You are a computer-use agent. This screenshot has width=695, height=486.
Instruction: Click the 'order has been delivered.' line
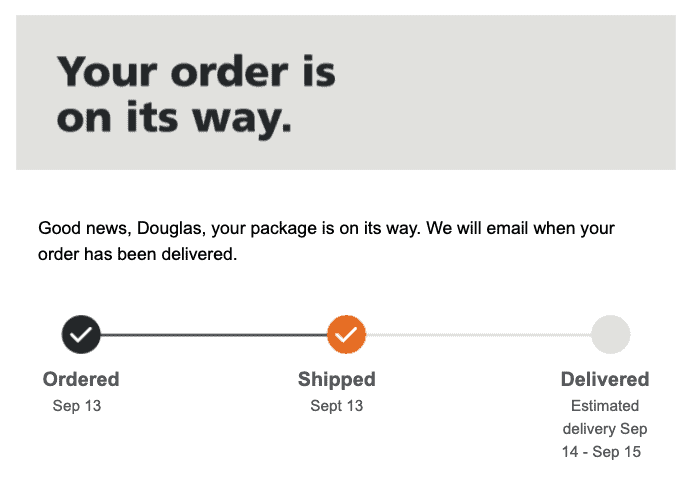[137, 254]
